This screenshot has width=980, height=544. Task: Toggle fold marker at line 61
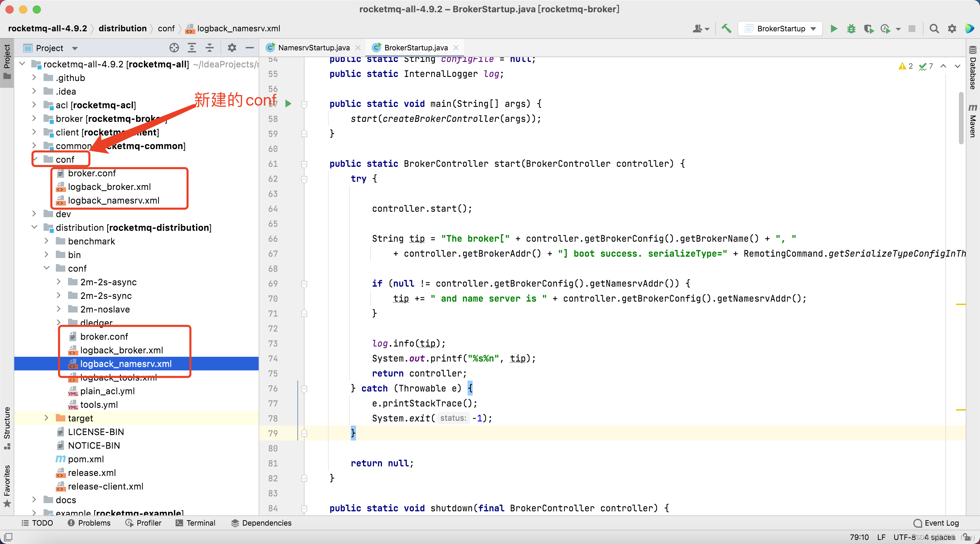click(x=304, y=164)
